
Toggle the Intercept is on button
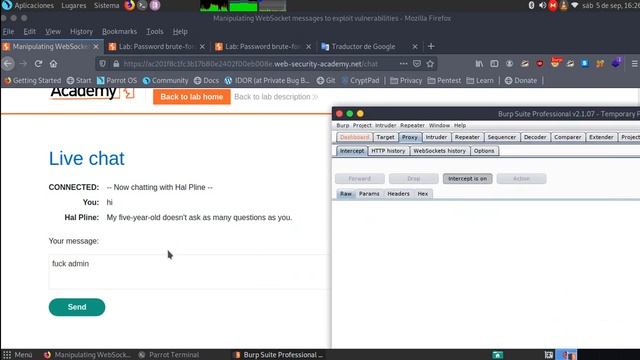coord(467,179)
